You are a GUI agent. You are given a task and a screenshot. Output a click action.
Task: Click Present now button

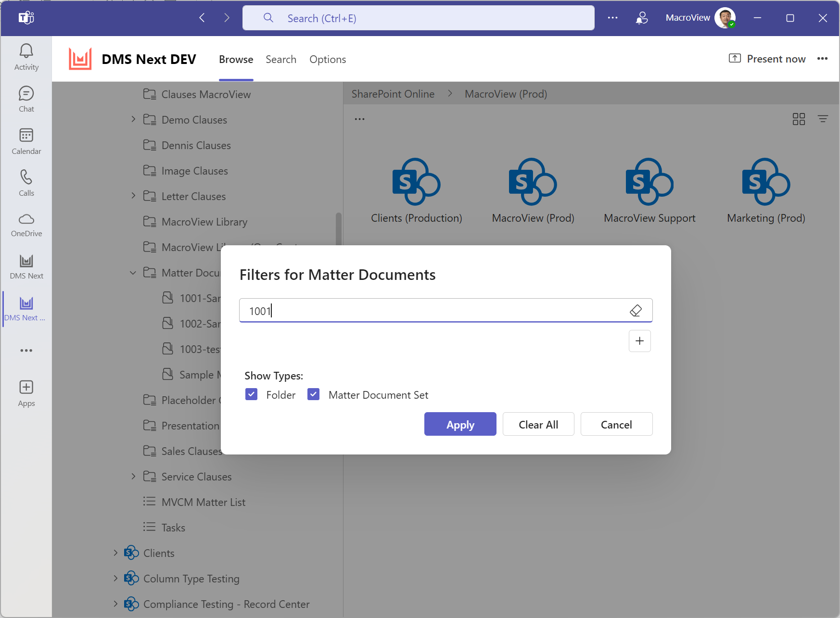pos(767,59)
